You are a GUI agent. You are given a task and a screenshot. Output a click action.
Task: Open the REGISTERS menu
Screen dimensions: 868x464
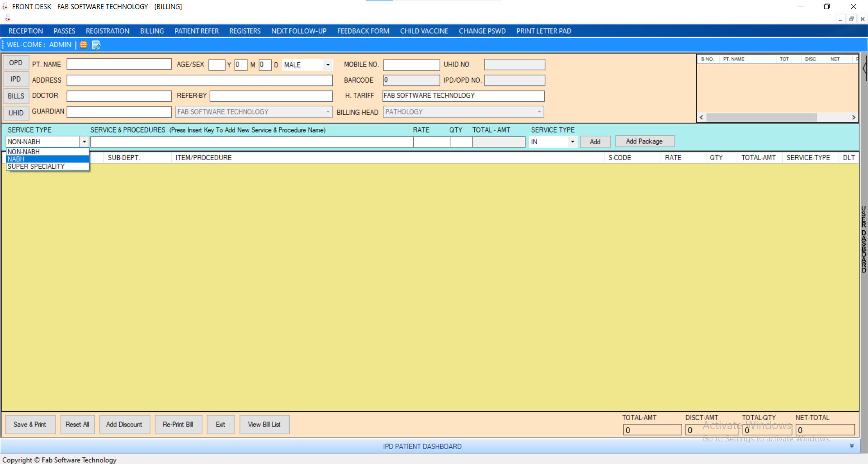pyautogui.click(x=245, y=31)
